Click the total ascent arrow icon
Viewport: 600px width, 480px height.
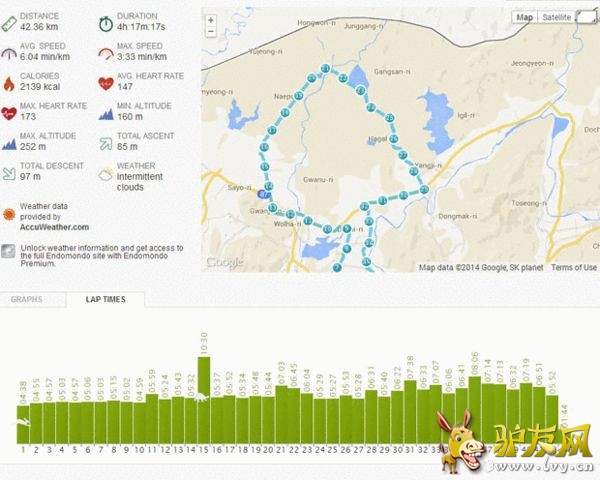tap(106, 141)
